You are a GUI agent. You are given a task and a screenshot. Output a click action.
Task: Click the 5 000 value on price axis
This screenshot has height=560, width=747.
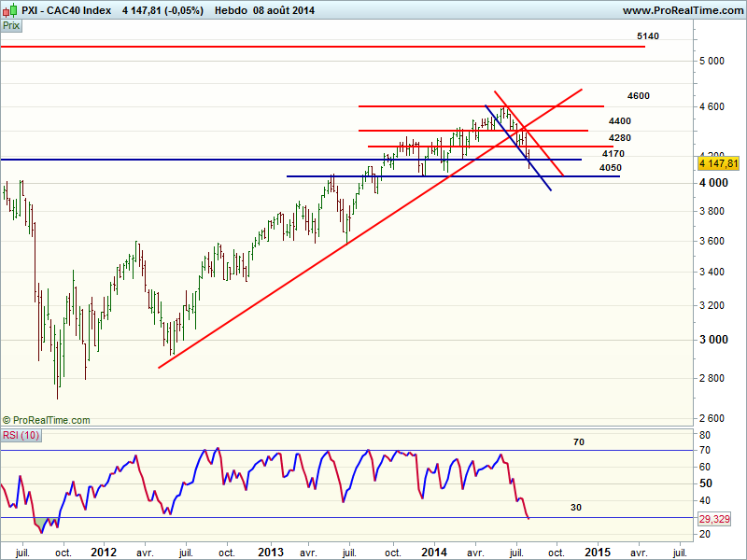click(x=712, y=61)
